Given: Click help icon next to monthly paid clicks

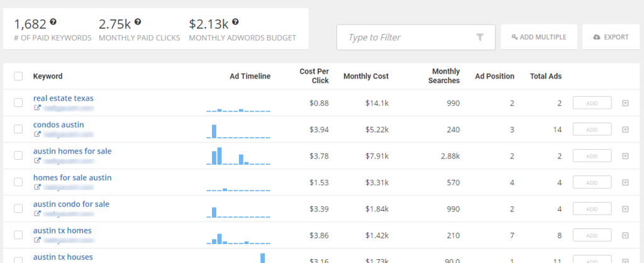Looking at the screenshot, I should (138, 21).
